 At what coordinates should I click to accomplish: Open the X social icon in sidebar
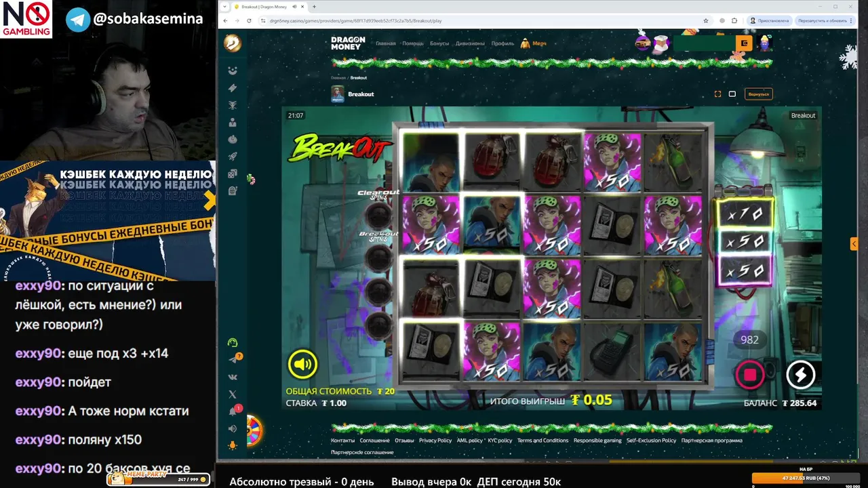click(233, 394)
